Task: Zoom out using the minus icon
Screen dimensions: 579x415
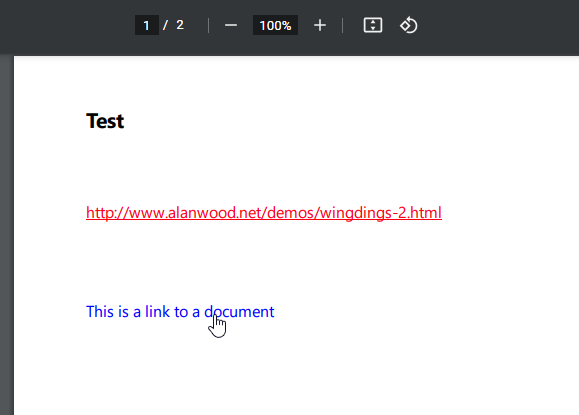Action: pyautogui.click(x=231, y=25)
